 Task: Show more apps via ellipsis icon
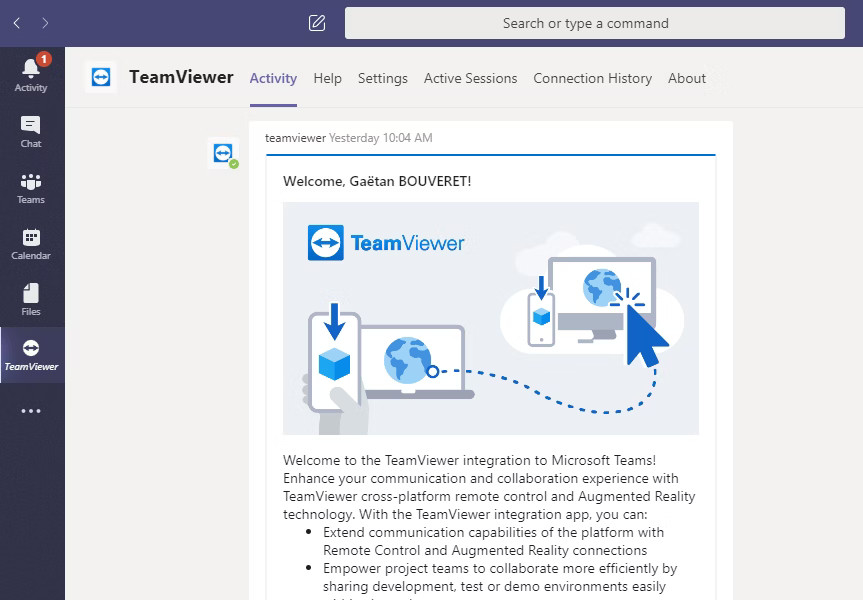click(x=31, y=411)
